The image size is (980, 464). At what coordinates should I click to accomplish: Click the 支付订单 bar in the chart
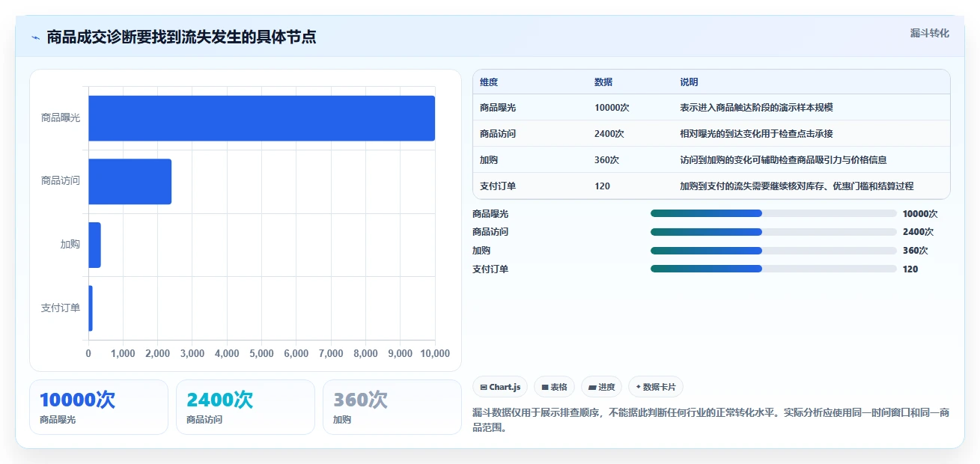click(x=91, y=308)
